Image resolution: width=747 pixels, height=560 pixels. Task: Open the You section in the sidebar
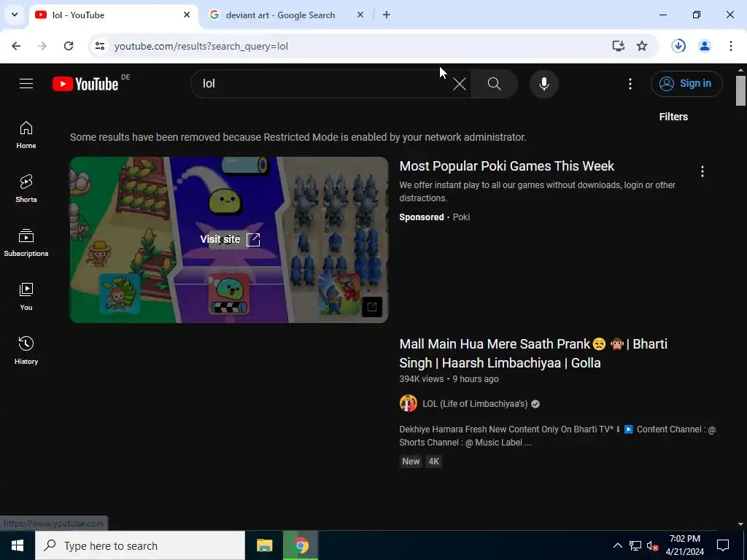click(26, 296)
